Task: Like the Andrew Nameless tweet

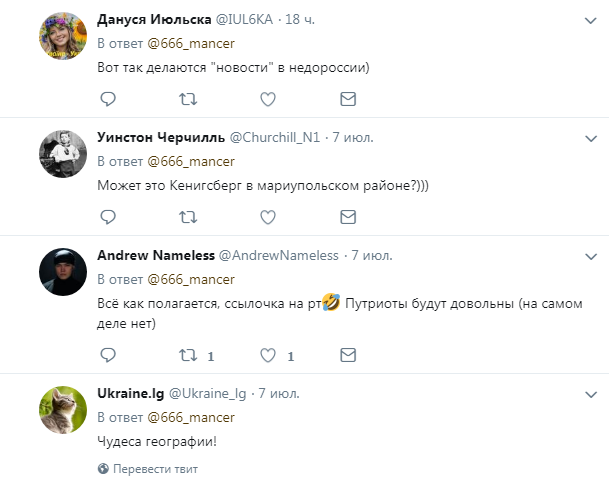Action: (x=267, y=355)
